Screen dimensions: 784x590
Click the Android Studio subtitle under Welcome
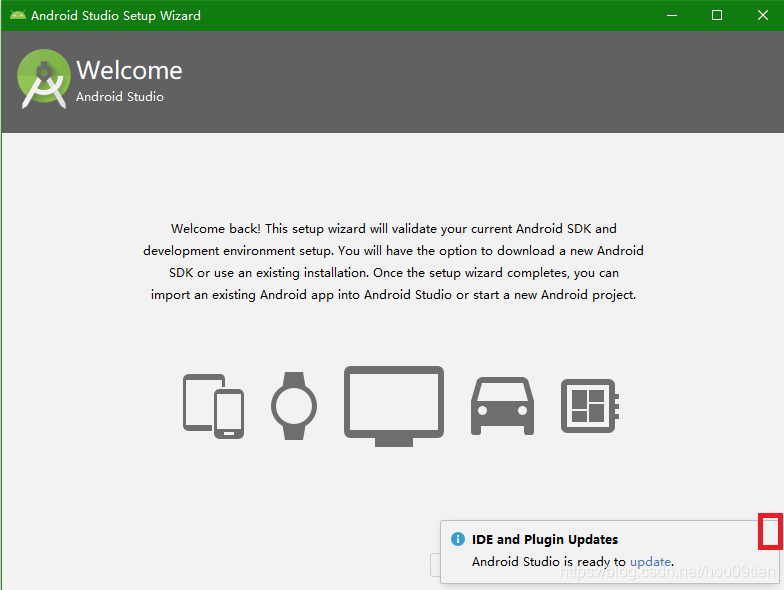click(120, 96)
